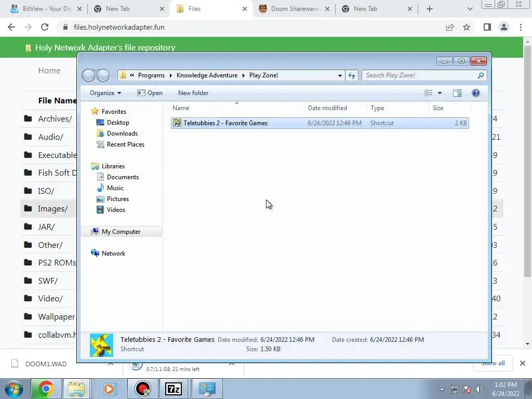Click the chevron after Programs in breadcrumb

(x=170, y=75)
